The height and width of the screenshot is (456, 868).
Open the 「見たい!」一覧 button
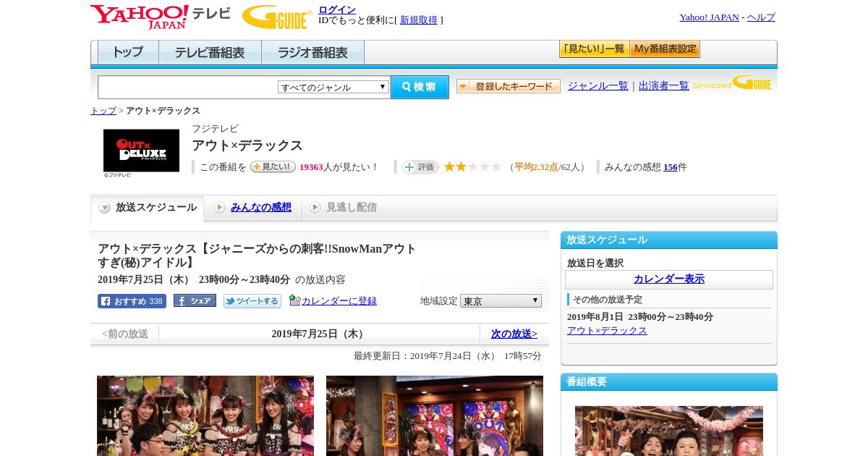(x=594, y=49)
